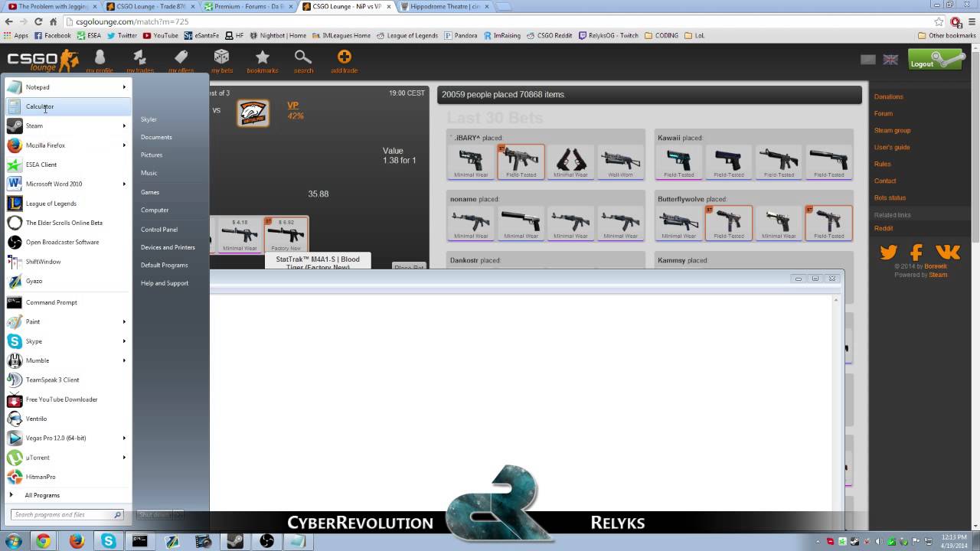Select the UK flag language icon
980x551 pixels.
tap(890, 60)
